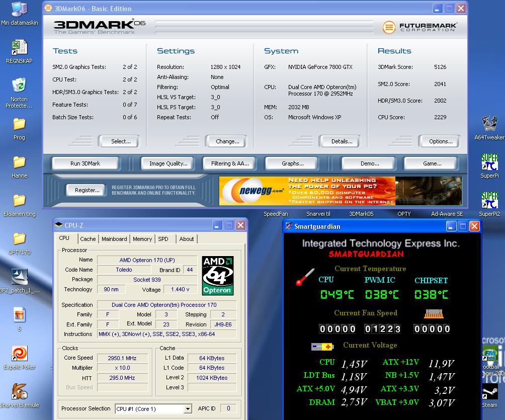Switch to the Cache tab in CPU-Z
Image resolution: width=505 pixels, height=420 pixels.
pyautogui.click(x=88, y=239)
